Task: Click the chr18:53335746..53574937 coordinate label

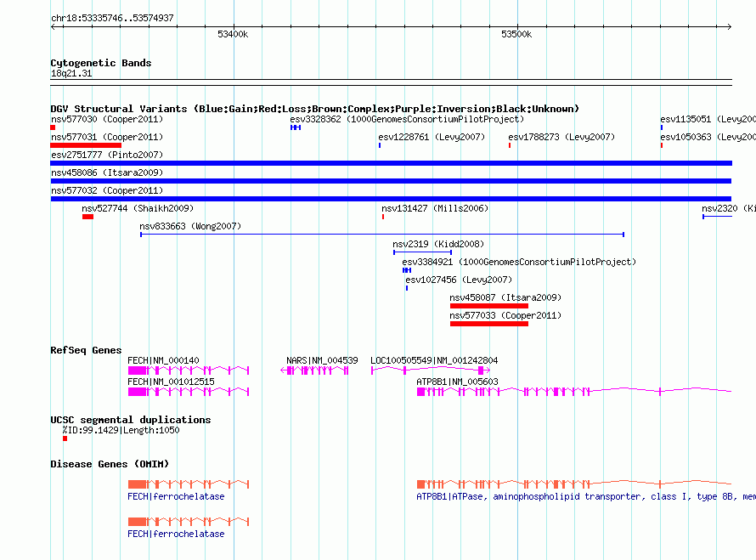Action: 112,18
